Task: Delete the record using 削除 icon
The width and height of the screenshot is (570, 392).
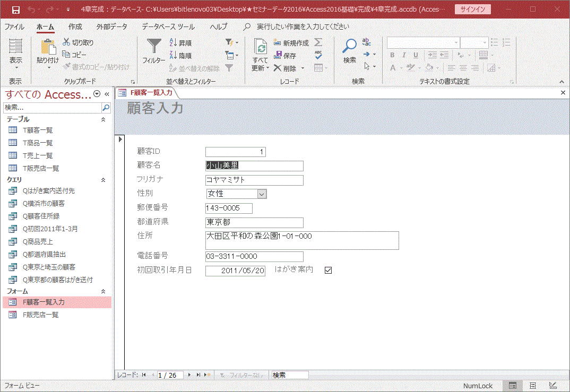Action: point(277,67)
